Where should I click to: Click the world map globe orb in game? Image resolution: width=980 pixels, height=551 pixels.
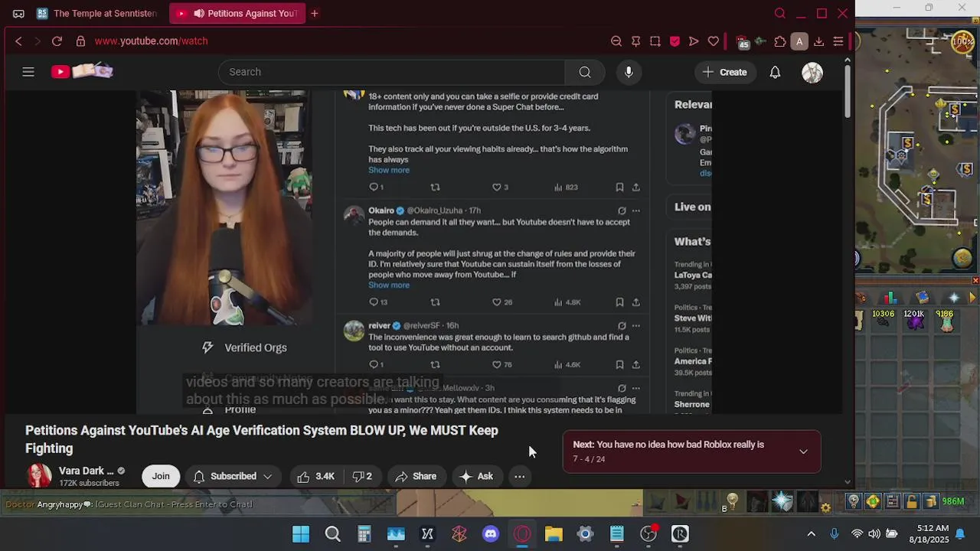click(x=963, y=258)
